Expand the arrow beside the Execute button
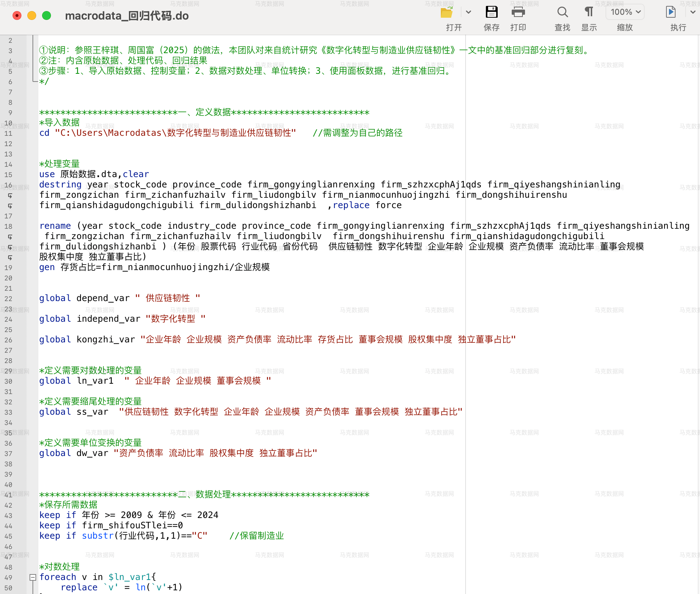Image resolution: width=700 pixels, height=594 pixels. tap(693, 12)
